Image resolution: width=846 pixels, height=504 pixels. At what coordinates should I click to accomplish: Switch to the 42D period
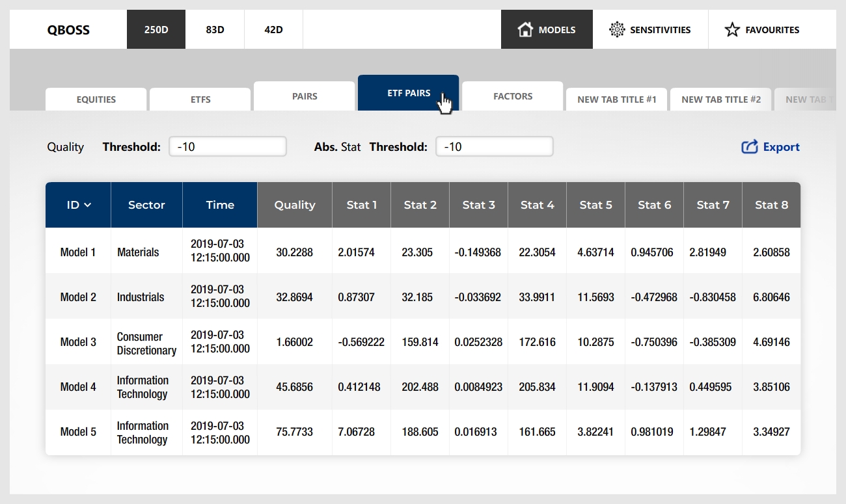[x=273, y=29]
